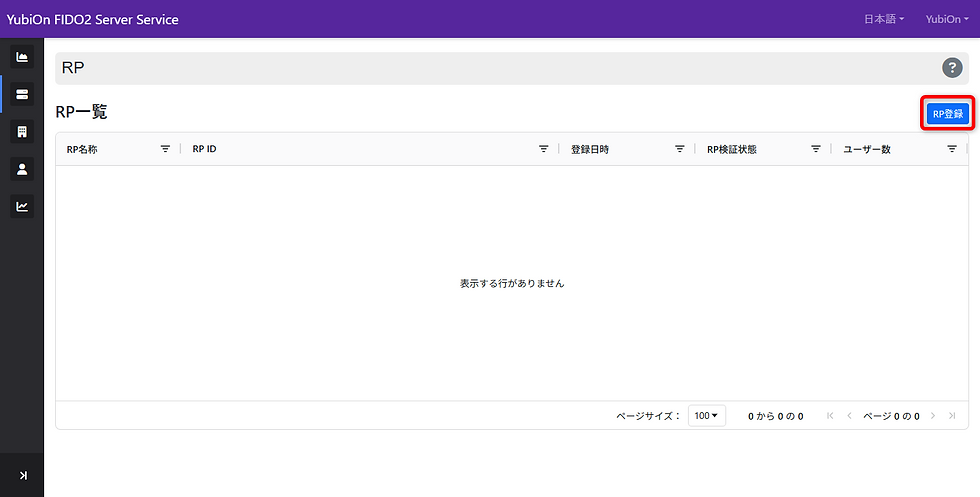Click the 0 から 0 の 0 row count
Screen dimensions: 980x497
[x=776, y=416]
